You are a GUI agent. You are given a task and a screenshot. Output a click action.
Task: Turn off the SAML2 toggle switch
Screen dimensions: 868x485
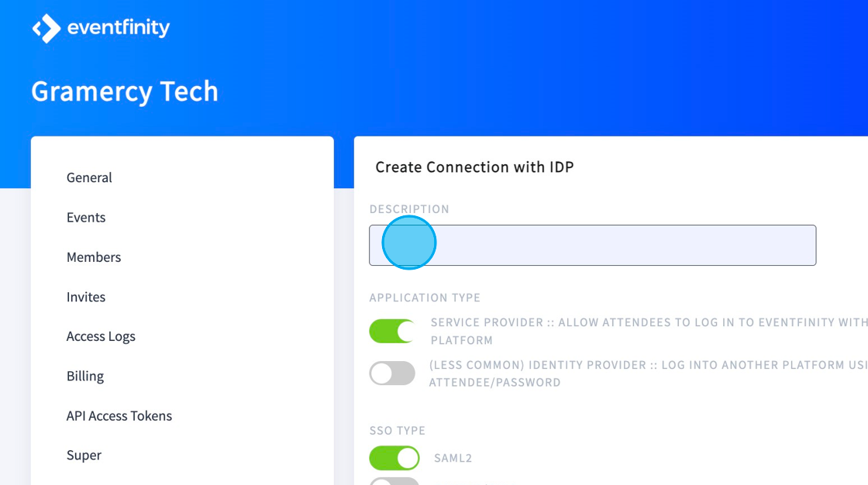(394, 458)
